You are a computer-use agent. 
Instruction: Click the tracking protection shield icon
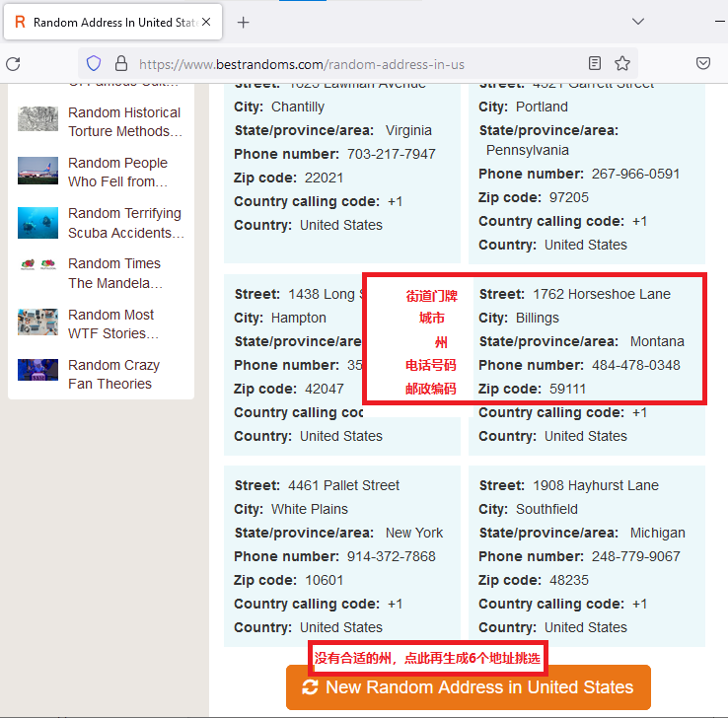pyautogui.click(x=94, y=64)
